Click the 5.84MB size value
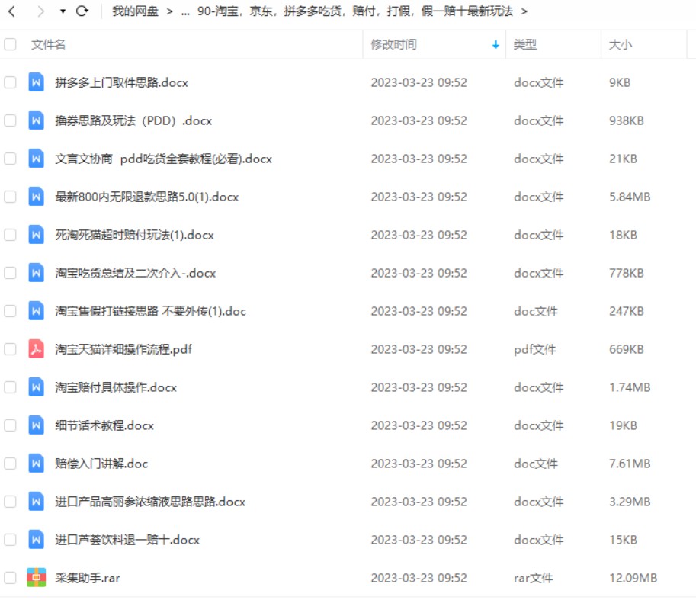 point(630,197)
